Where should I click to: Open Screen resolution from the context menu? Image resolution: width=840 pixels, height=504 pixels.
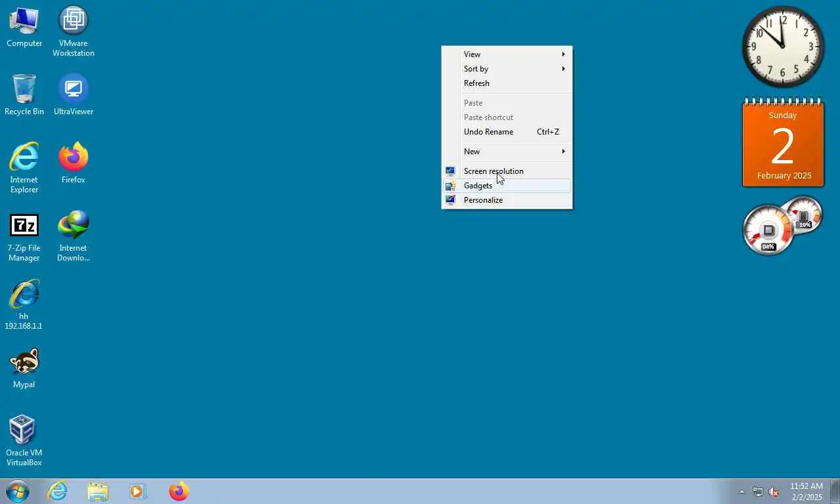507,171
